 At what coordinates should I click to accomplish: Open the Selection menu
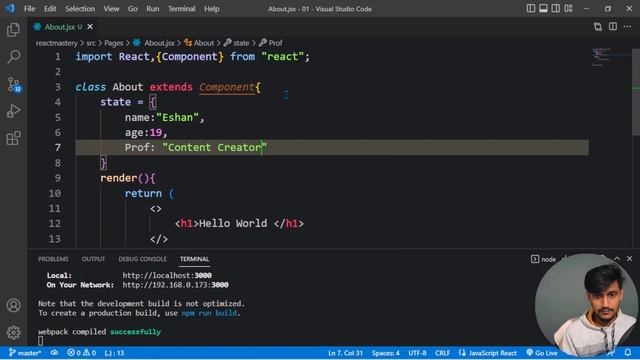pyautogui.click(x=80, y=9)
